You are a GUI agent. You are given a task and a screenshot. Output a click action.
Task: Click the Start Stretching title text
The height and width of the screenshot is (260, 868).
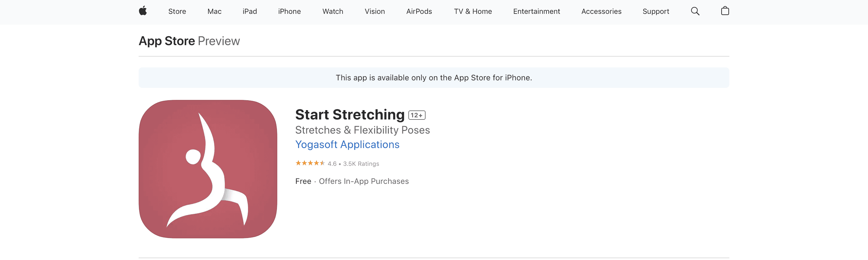click(349, 114)
